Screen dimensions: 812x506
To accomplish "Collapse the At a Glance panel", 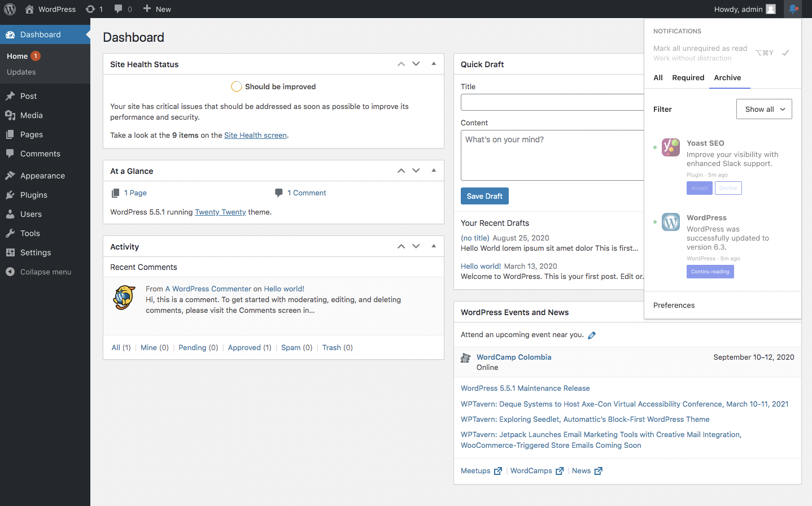I will (434, 171).
